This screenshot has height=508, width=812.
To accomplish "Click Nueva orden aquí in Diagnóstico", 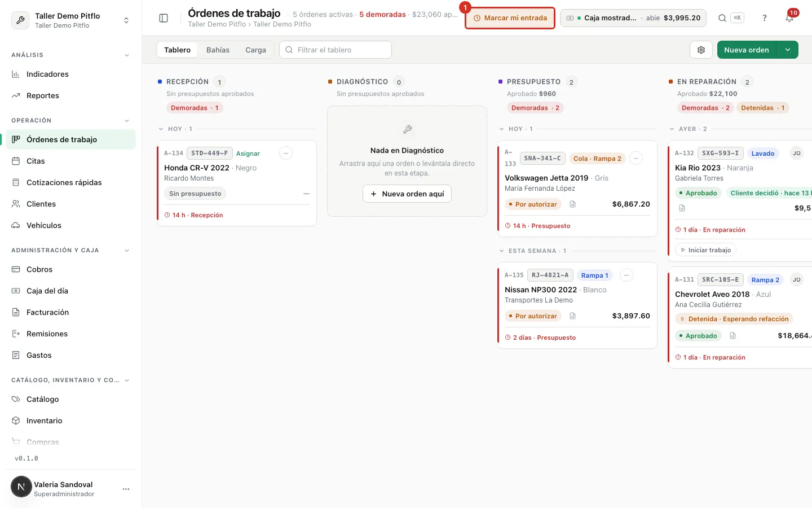I will point(407,194).
